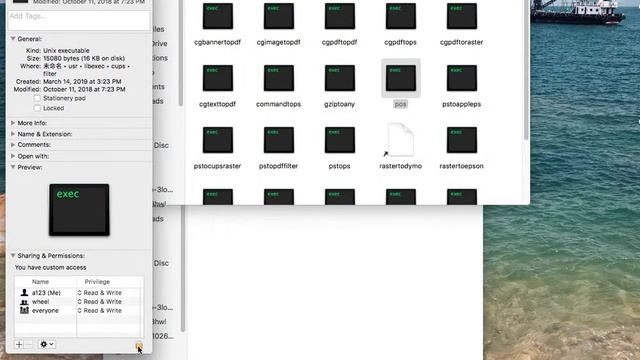Screen dimensions: 640x360
Task: Click the gziptoany file name label
Action: [x=340, y=104]
